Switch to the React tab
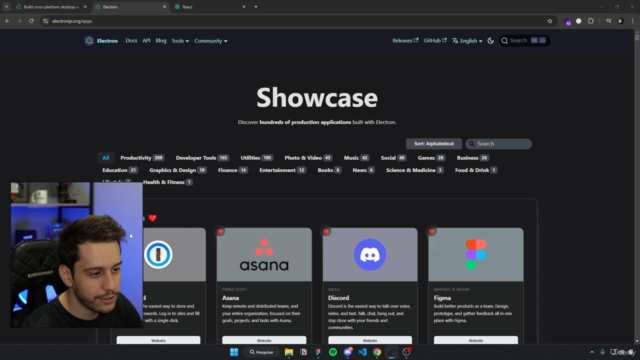Screen dimensions: 640x360 [209, 7]
